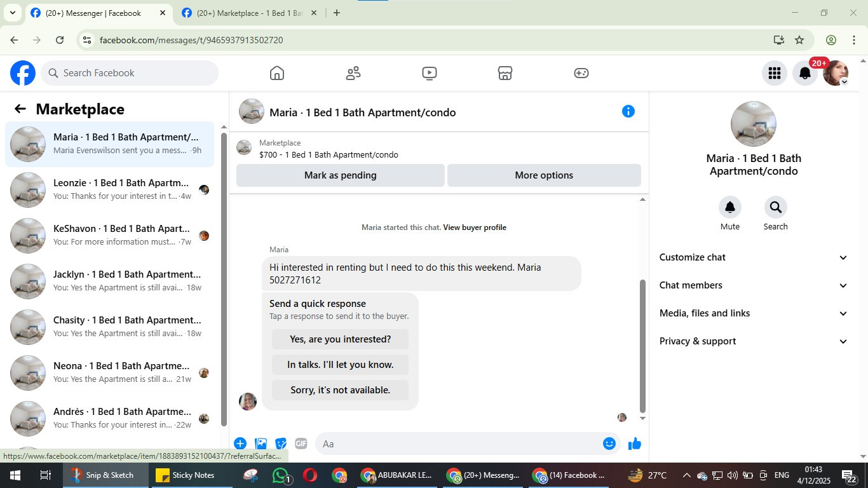Open Snip & Sketch from taskbar
The image size is (868, 488).
(105, 475)
